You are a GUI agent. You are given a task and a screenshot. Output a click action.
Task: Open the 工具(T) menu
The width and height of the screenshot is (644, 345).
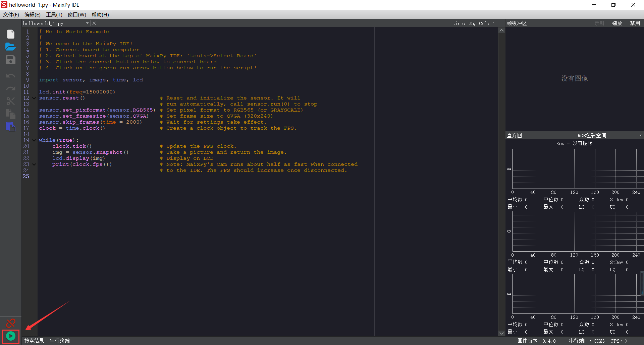54,15
